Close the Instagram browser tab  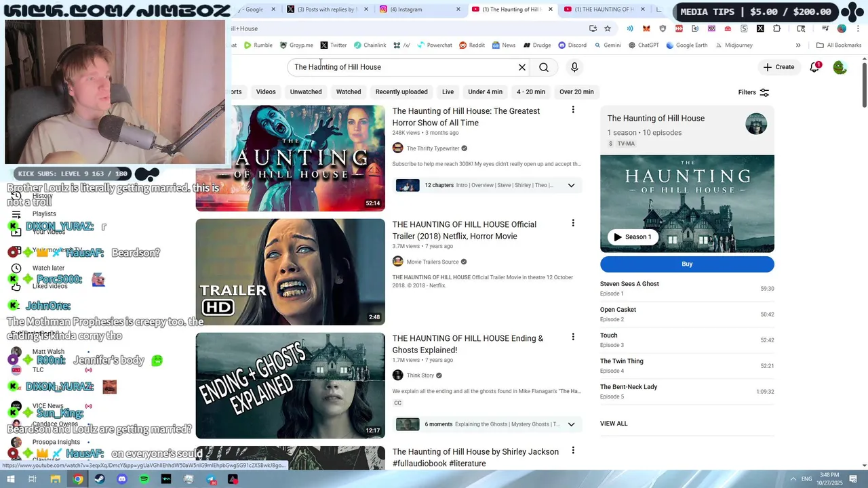(x=458, y=9)
